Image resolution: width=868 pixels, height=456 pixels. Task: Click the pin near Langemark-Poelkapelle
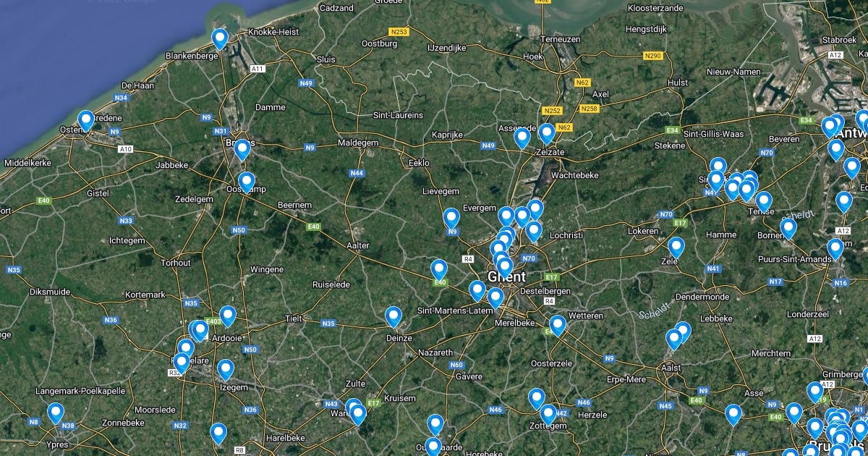[x=56, y=413]
